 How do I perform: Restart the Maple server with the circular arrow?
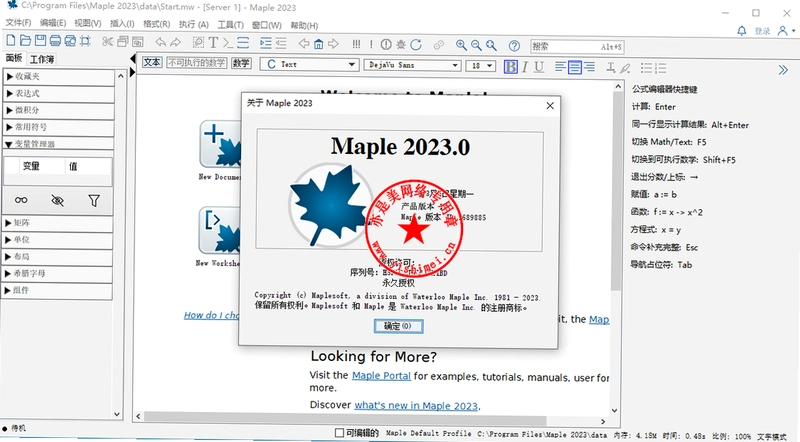(x=416, y=45)
